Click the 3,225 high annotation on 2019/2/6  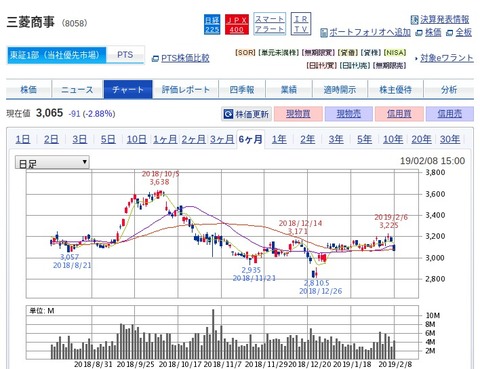coord(389,225)
